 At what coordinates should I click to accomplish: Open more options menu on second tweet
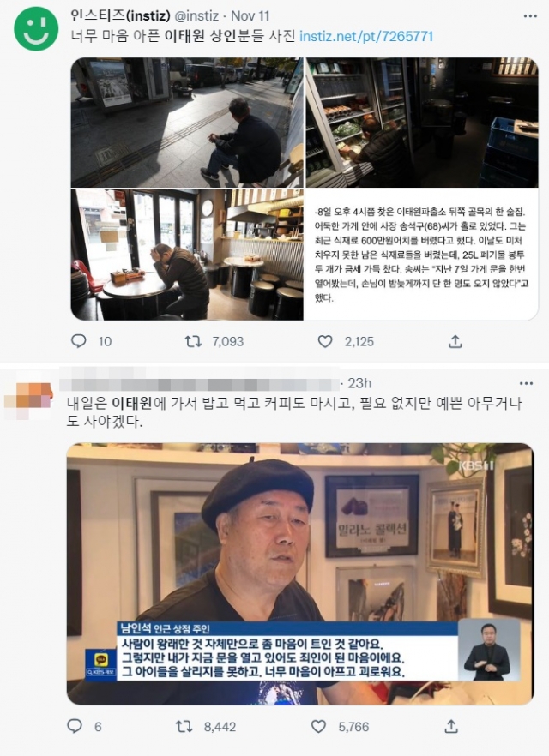point(527,383)
